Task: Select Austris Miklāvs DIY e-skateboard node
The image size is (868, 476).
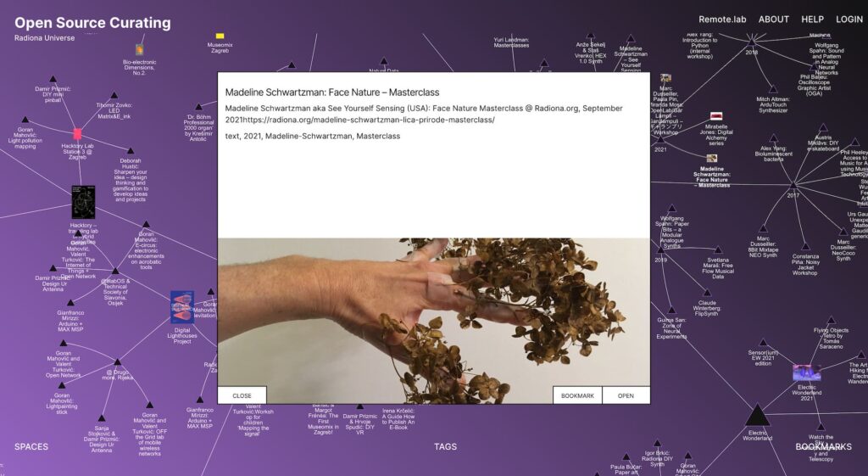Action: (x=823, y=127)
